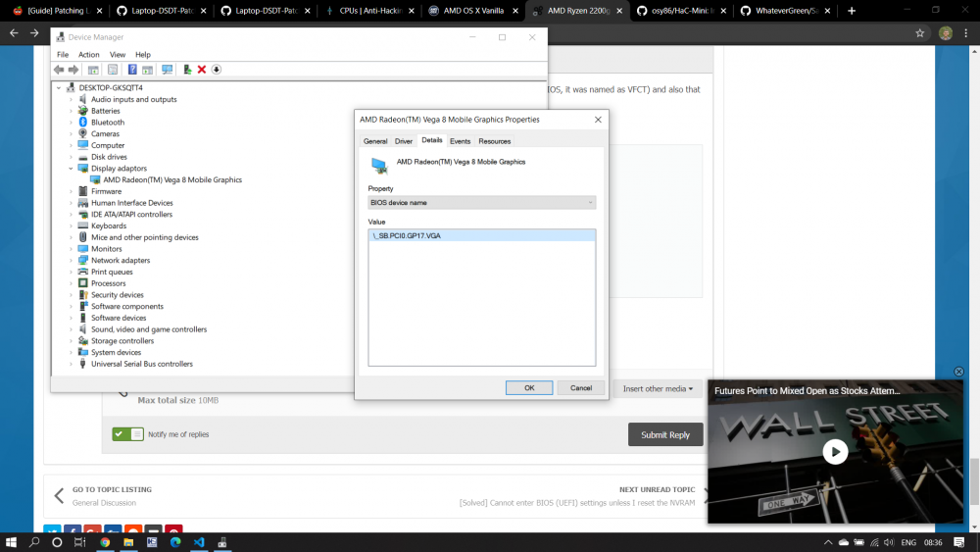Click the bookmark star in Chrome
This screenshot has width=980, height=552.
pos(919,33)
